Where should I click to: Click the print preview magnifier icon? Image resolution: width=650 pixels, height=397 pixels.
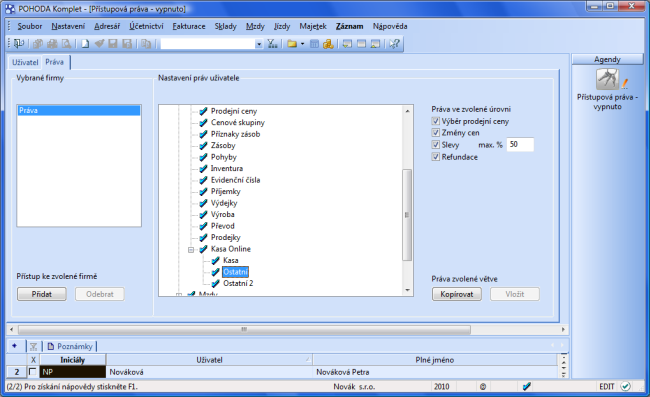[x=66, y=44]
